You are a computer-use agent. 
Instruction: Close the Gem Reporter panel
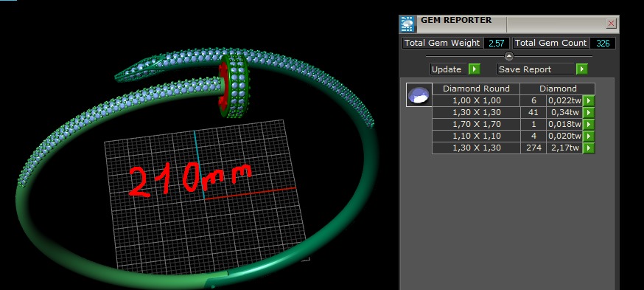tap(611, 24)
